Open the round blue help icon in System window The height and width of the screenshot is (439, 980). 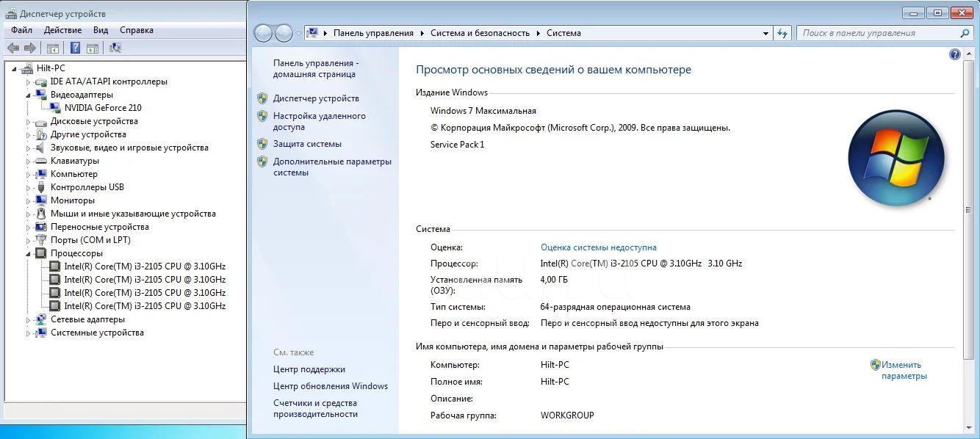[955, 54]
